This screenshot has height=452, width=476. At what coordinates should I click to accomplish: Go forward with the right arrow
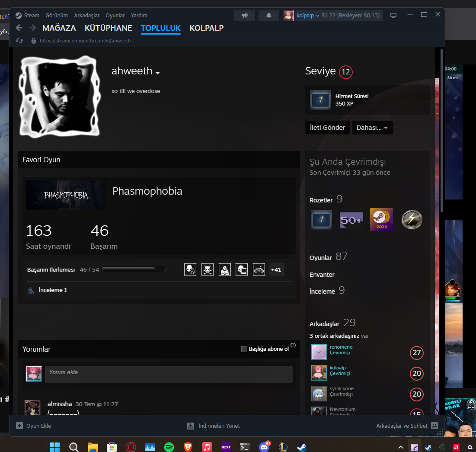pyautogui.click(x=33, y=28)
